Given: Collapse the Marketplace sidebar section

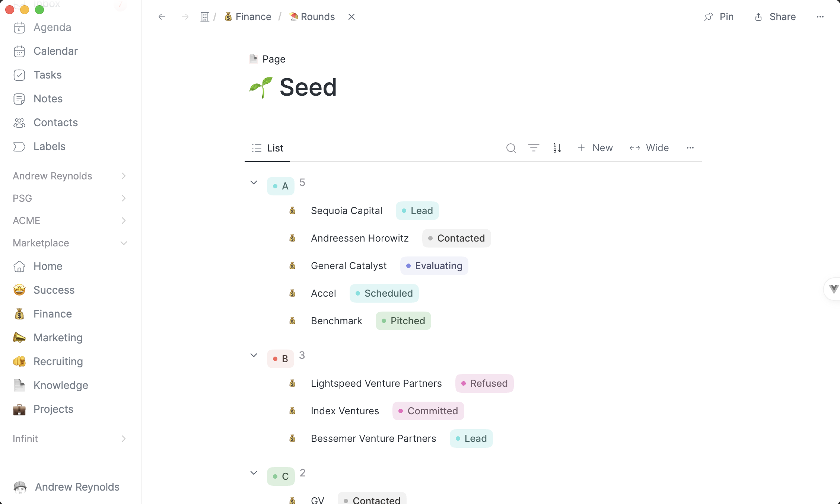Looking at the screenshot, I should click(x=124, y=243).
